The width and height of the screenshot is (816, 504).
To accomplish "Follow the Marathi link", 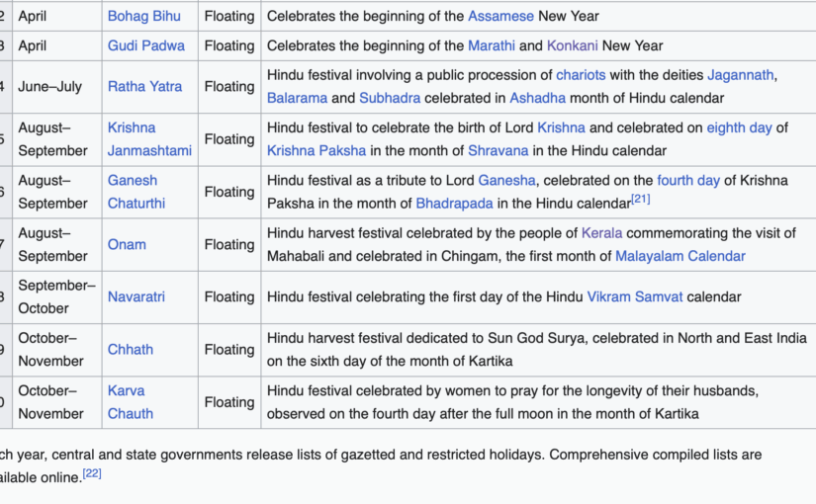I will click(x=492, y=45).
